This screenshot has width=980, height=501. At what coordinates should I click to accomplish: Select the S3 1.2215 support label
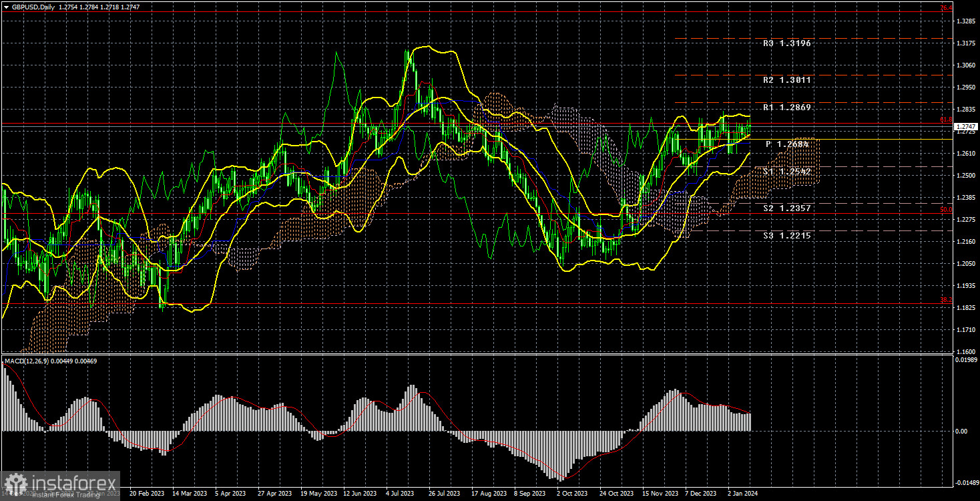[788, 236]
